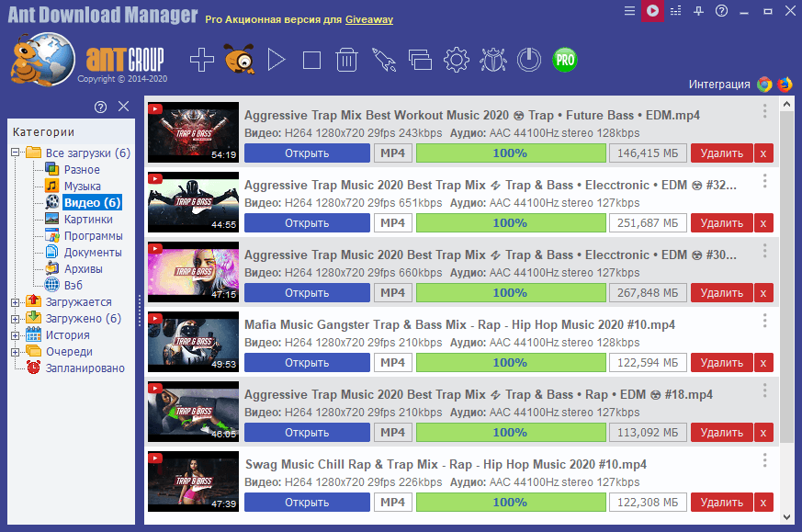802x532 pixels.
Task: Start downloads with the Play toolbar icon
Action: coord(276,60)
